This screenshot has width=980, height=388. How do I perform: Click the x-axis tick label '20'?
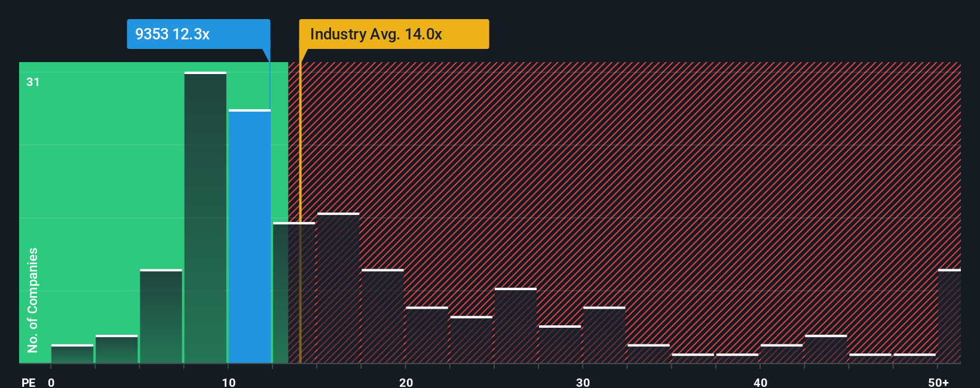click(x=406, y=382)
